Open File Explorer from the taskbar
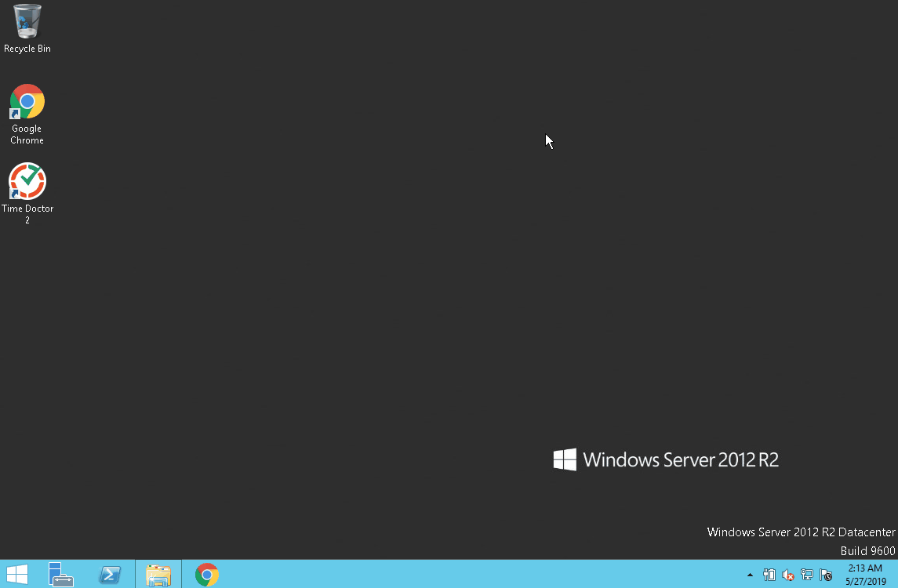The height and width of the screenshot is (588, 898). pos(158,575)
